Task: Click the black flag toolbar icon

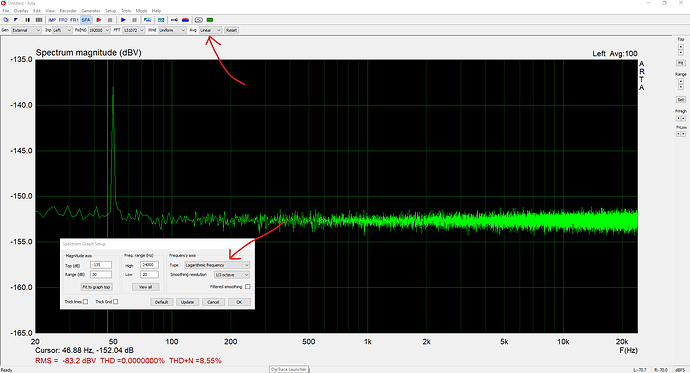Action: (x=16, y=20)
